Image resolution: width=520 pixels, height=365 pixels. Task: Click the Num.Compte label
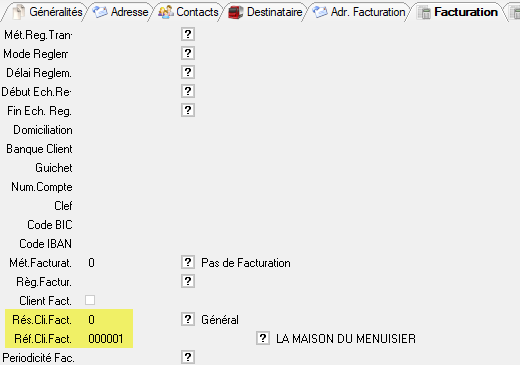click(42, 187)
